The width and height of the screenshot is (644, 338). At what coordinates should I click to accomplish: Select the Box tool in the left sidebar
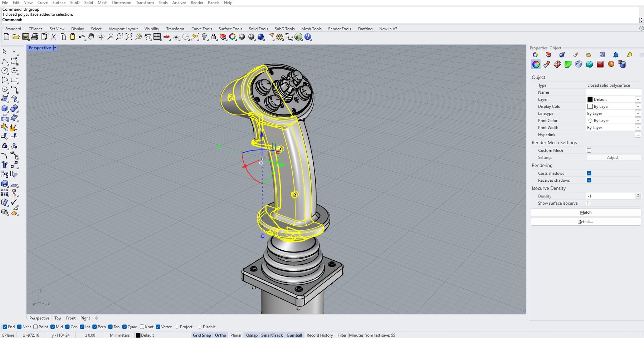pyautogui.click(x=5, y=109)
